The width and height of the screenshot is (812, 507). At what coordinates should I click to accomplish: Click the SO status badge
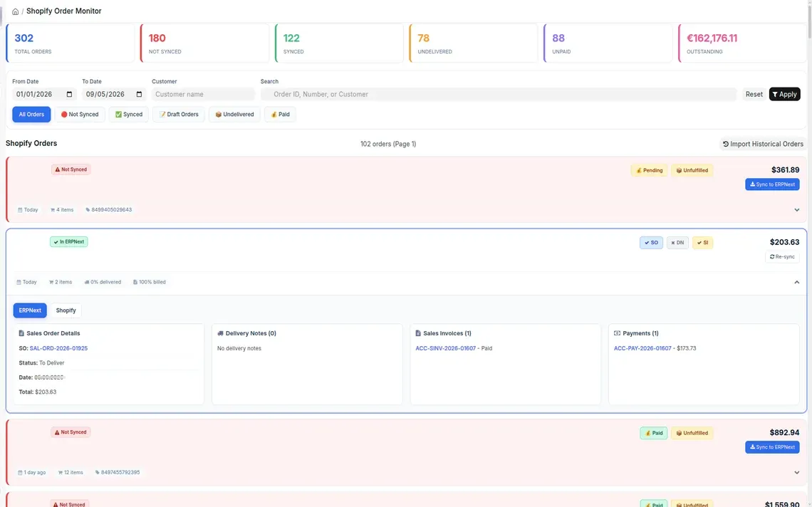pyautogui.click(x=651, y=242)
